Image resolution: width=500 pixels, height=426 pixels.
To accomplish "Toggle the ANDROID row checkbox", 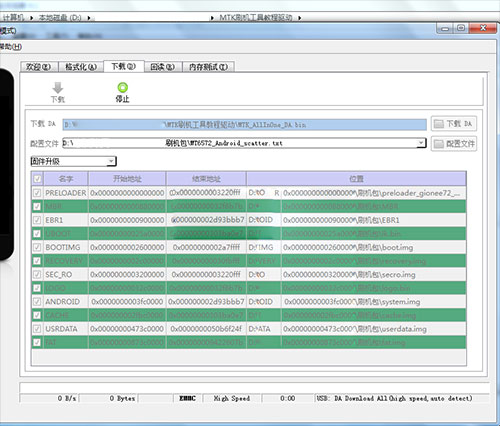I will pyautogui.click(x=37, y=302).
